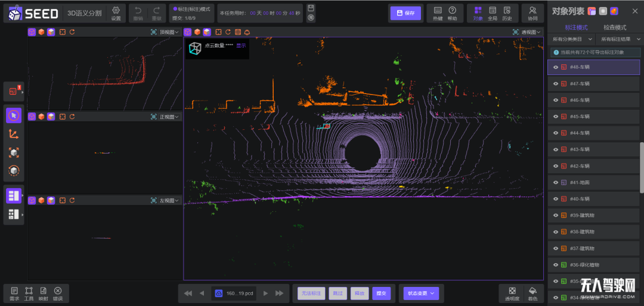Open the 历史 history panel icon
This screenshot has height=306, width=644.
pyautogui.click(x=507, y=13)
